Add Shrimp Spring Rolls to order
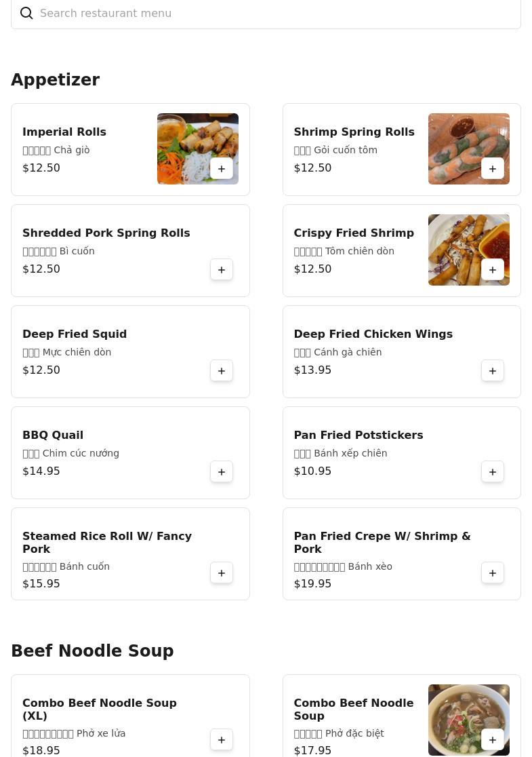This screenshot has width=532, height=757. point(493,169)
